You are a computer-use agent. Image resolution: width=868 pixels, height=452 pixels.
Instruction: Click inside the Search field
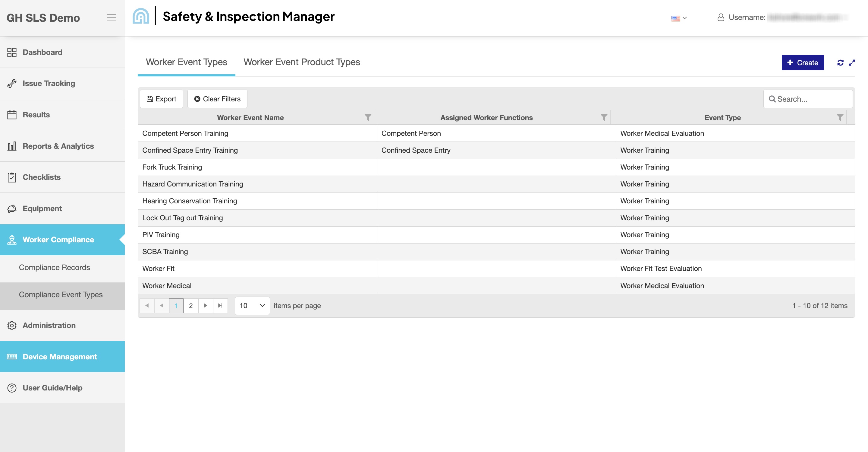[808, 98]
